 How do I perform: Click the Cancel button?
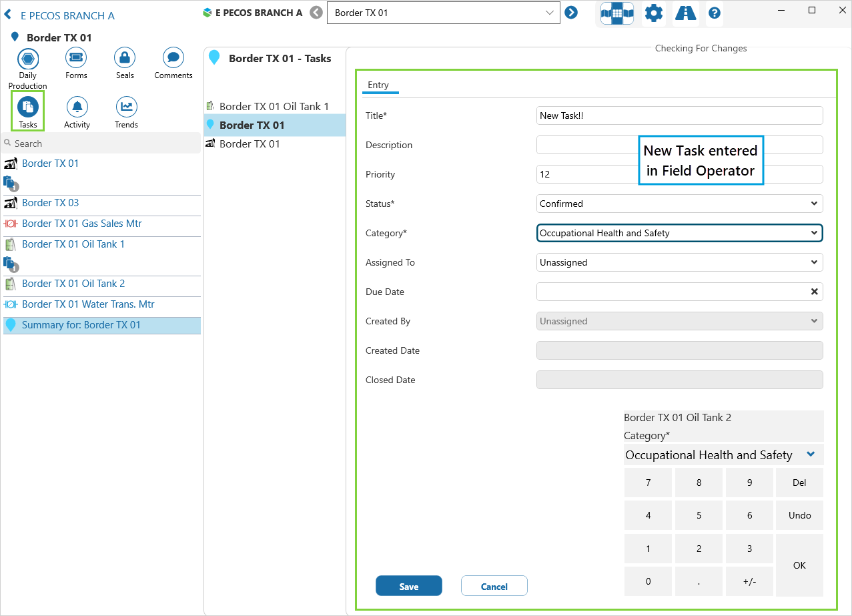[494, 586]
